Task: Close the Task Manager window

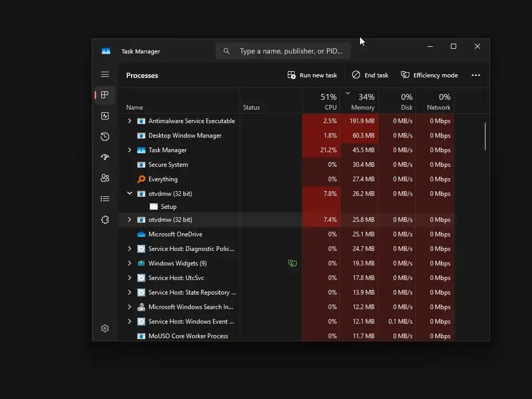Action: point(477,46)
